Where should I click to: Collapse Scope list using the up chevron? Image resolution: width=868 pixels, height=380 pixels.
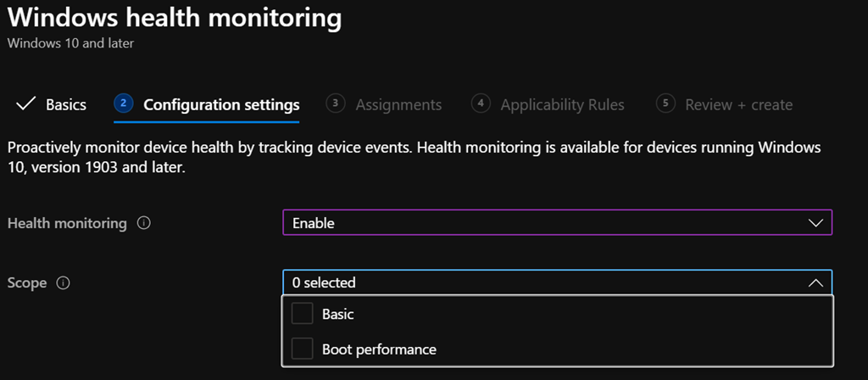[x=815, y=282]
